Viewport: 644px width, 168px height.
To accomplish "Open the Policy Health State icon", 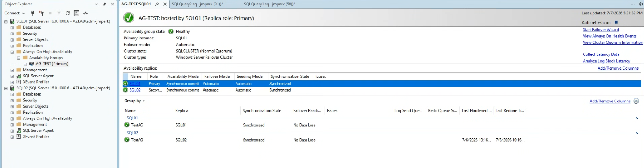I will (x=76, y=13).
